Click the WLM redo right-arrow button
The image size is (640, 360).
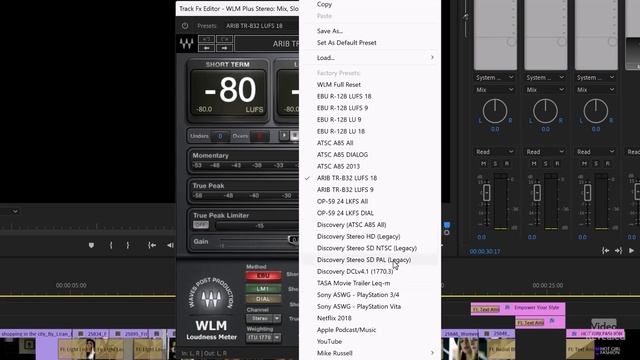224,48
